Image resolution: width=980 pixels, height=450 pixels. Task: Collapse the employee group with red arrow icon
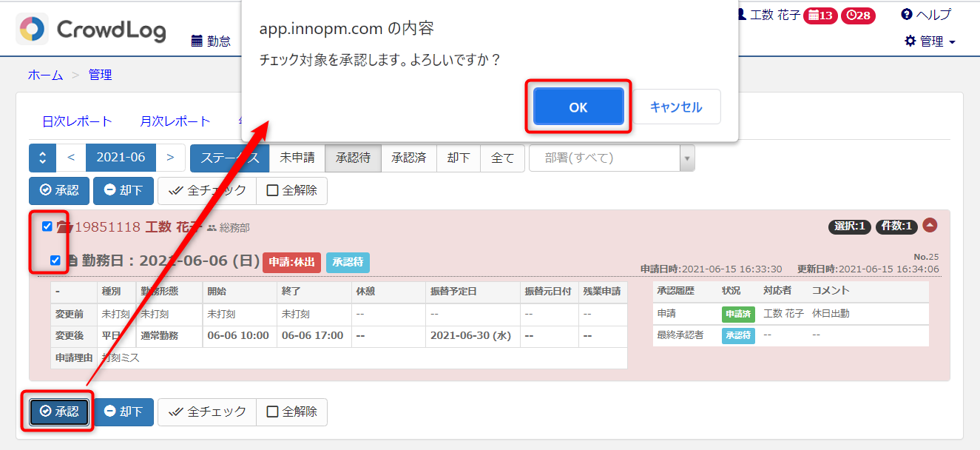tap(930, 226)
